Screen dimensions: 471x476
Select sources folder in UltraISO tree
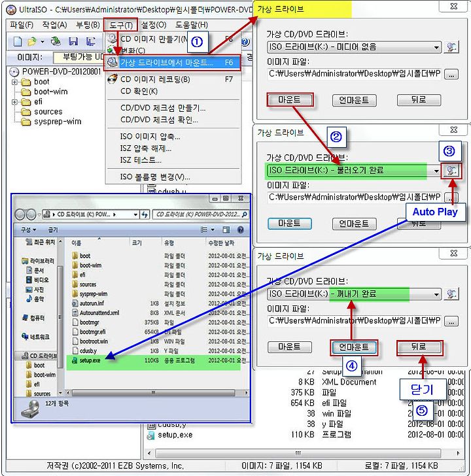tap(48, 112)
